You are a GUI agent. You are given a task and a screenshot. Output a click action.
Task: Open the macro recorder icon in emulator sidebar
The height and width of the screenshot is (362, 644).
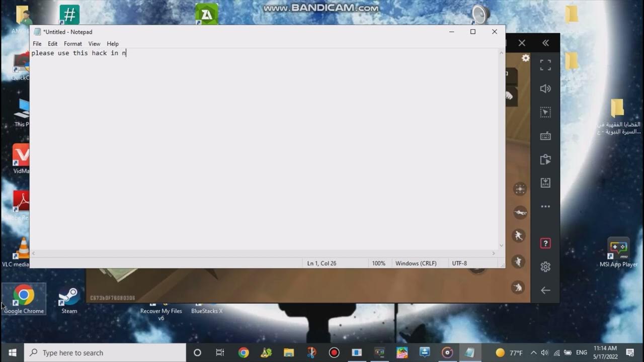[x=545, y=159]
